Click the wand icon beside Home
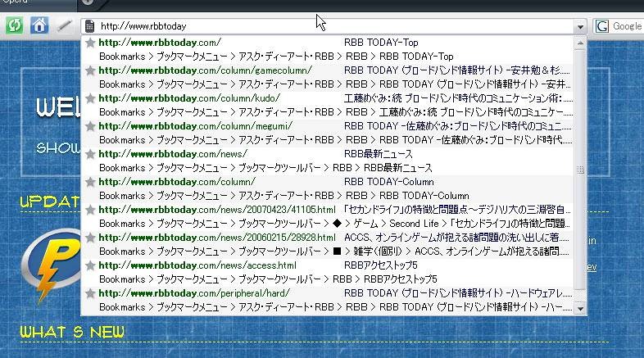 pos(64,26)
